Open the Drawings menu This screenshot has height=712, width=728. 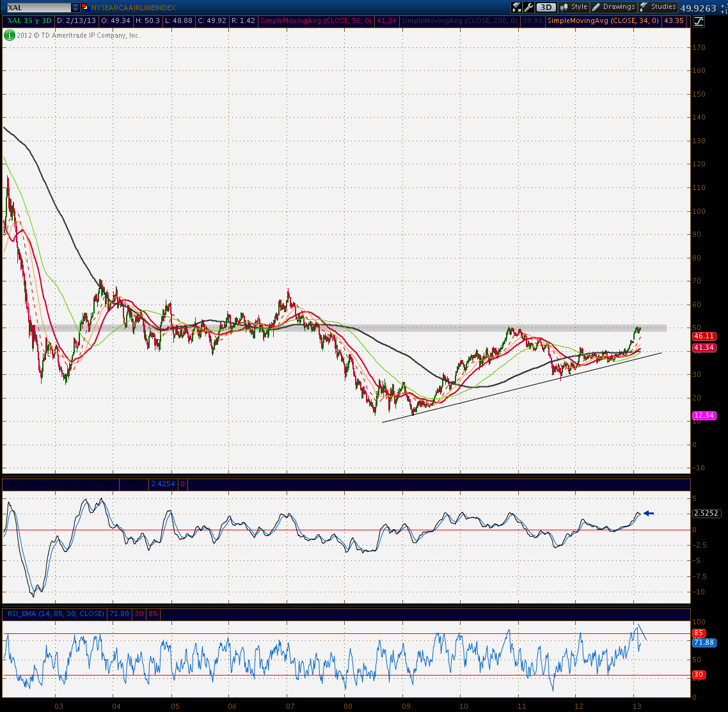pyautogui.click(x=613, y=7)
